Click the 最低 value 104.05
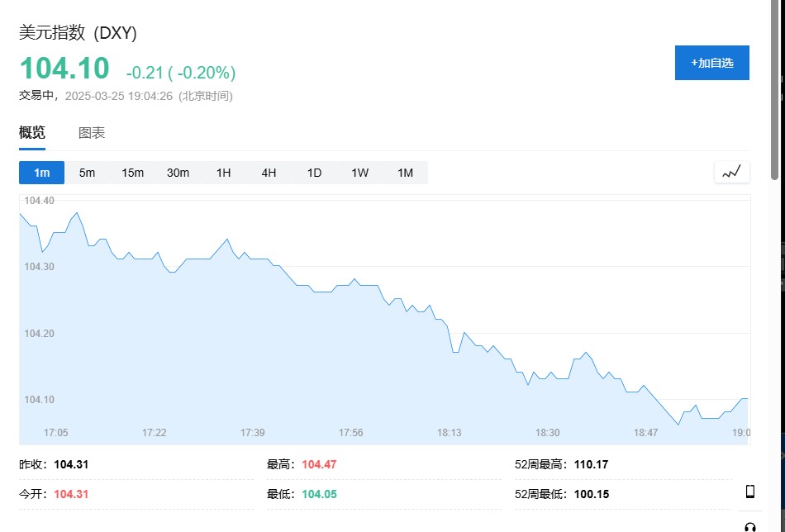The image size is (785, 532). 319,494
